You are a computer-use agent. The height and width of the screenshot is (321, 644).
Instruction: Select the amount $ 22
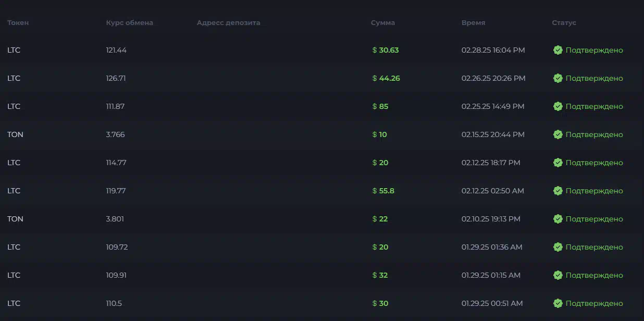380,219
